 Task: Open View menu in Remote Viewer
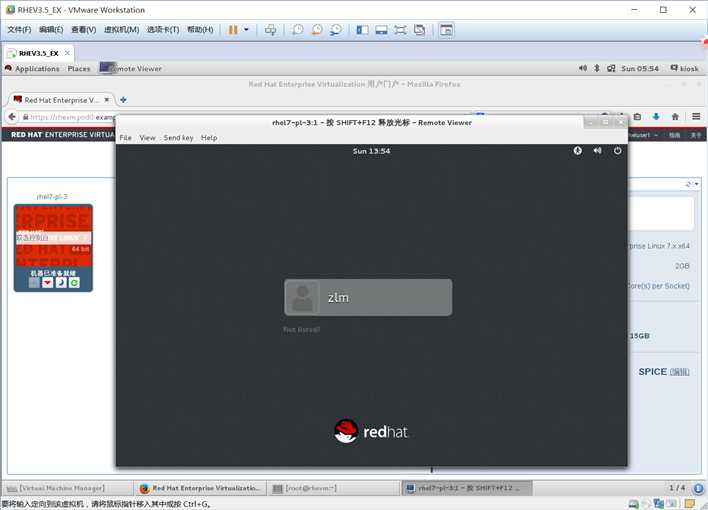coord(147,137)
